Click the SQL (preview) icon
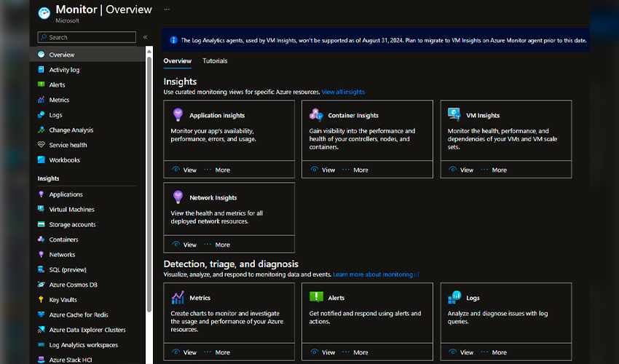Viewport: 619px width, 364px height. click(x=41, y=269)
